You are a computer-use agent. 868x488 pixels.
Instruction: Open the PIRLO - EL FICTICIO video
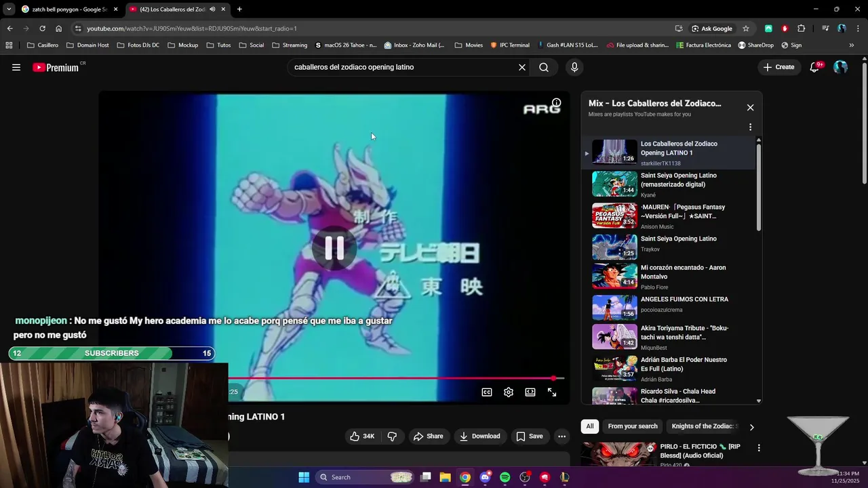click(700, 451)
